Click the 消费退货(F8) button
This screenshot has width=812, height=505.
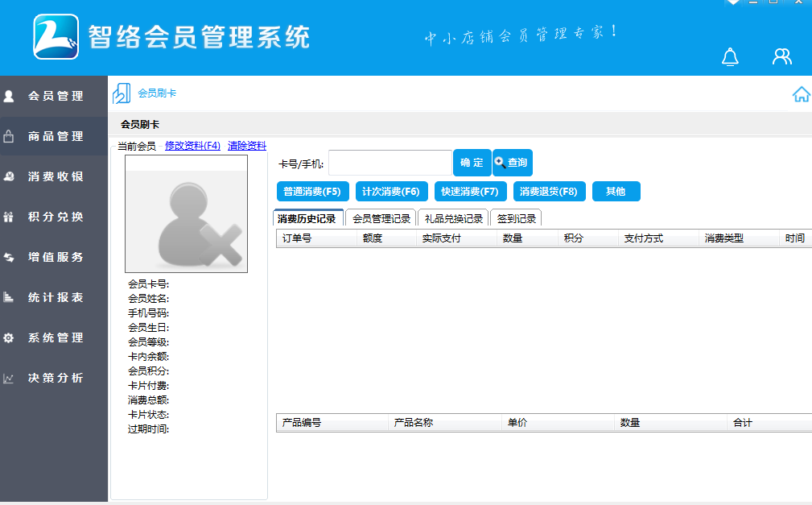click(x=548, y=191)
